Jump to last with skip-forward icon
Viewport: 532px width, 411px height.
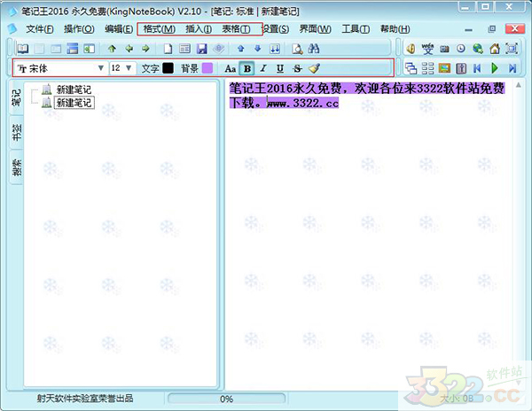click(512, 68)
